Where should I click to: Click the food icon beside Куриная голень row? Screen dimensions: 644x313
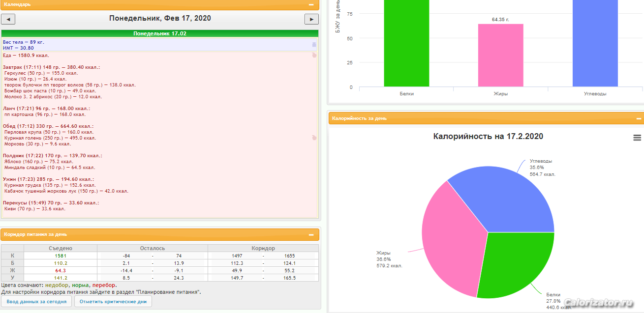(314, 138)
